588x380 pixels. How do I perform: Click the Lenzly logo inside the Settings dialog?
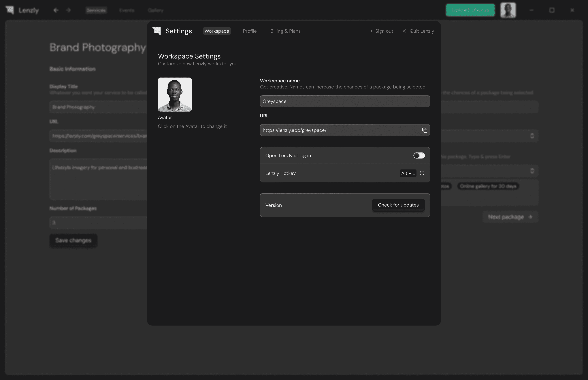click(x=157, y=31)
